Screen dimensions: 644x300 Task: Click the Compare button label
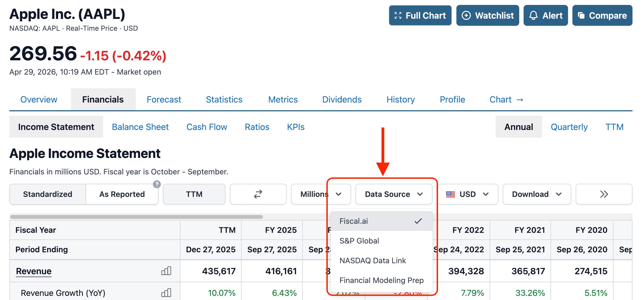click(x=608, y=16)
